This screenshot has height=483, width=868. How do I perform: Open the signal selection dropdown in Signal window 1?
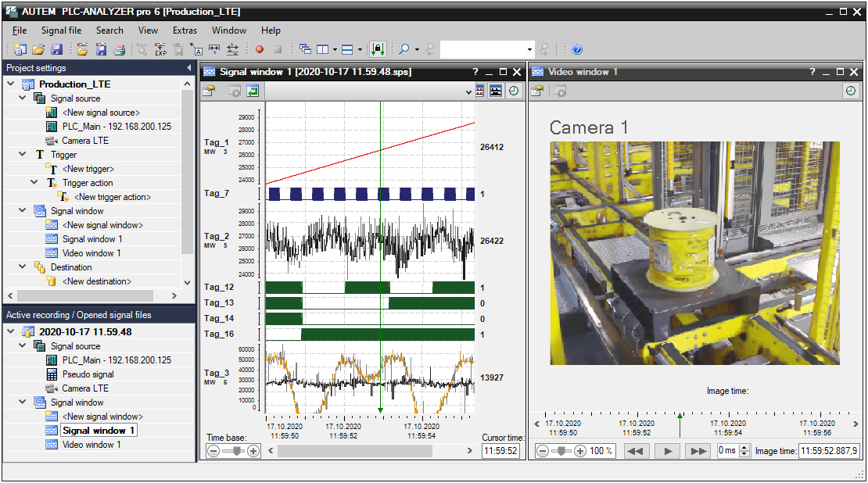pyautogui.click(x=468, y=91)
